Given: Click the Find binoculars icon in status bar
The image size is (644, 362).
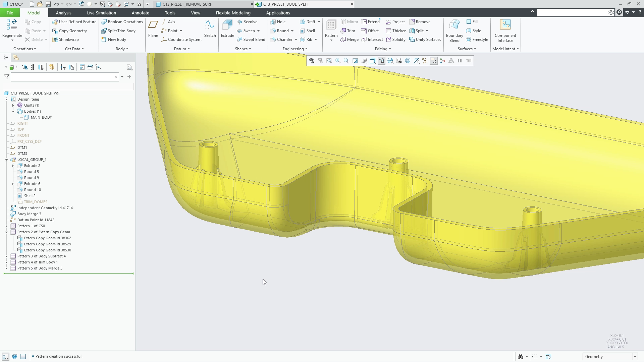Looking at the screenshot, I should click(521, 357).
